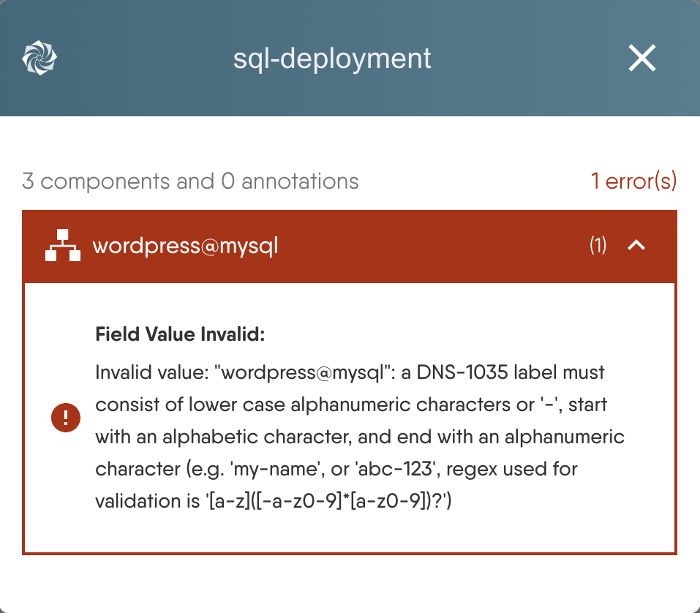Select the error severity indicator icon
700x613 pixels.
66,418
